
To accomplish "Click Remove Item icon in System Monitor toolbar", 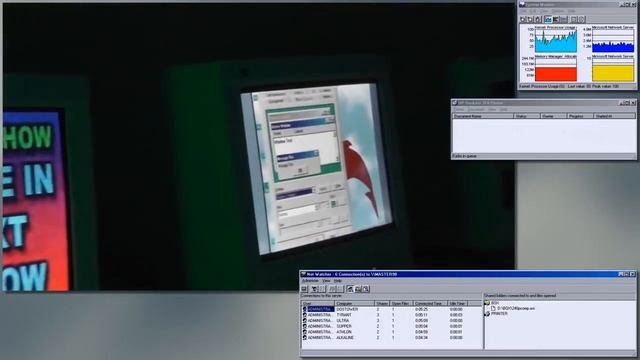I will pos(530,19).
